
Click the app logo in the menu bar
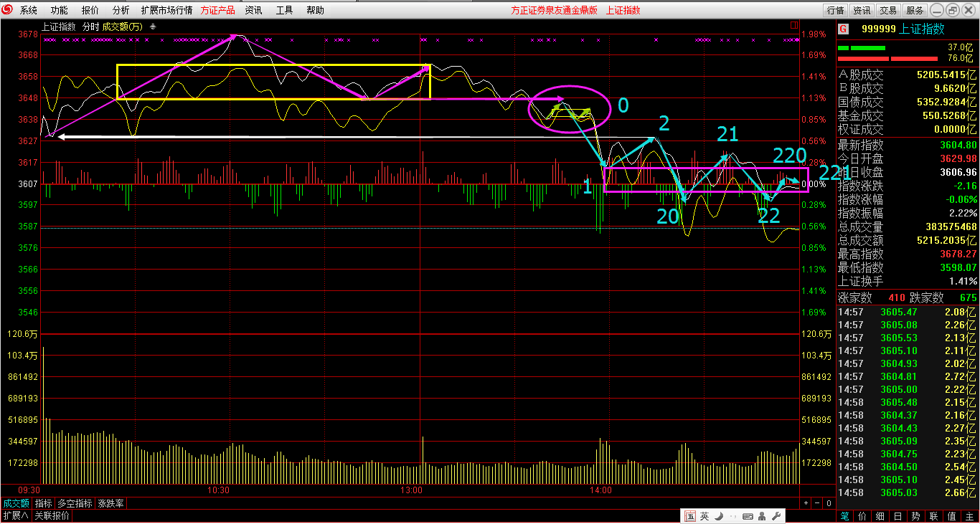(8, 10)
